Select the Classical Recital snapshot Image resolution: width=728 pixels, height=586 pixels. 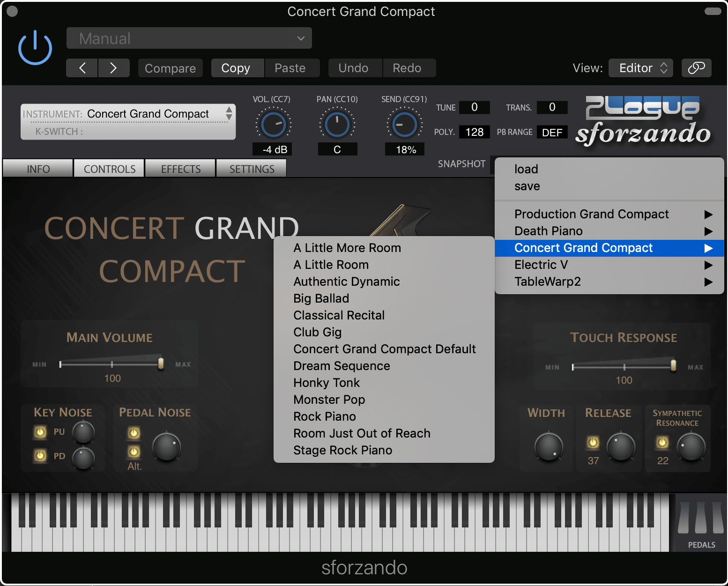[384, 315]
